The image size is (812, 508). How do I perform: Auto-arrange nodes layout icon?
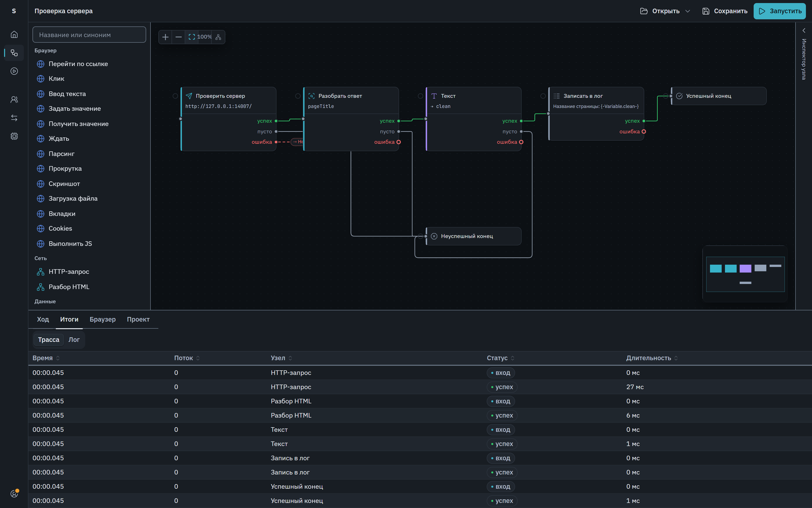218,37
